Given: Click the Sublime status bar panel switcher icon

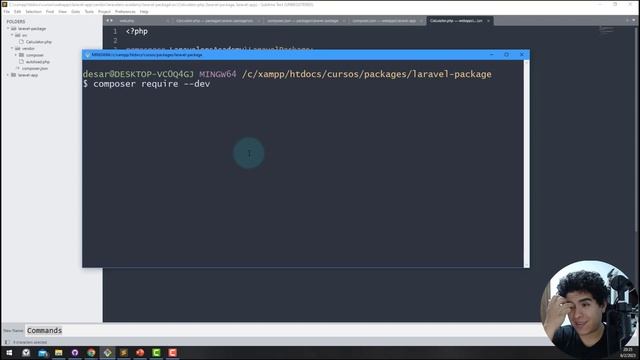Looking at the screenshot, I should [7, 342].
